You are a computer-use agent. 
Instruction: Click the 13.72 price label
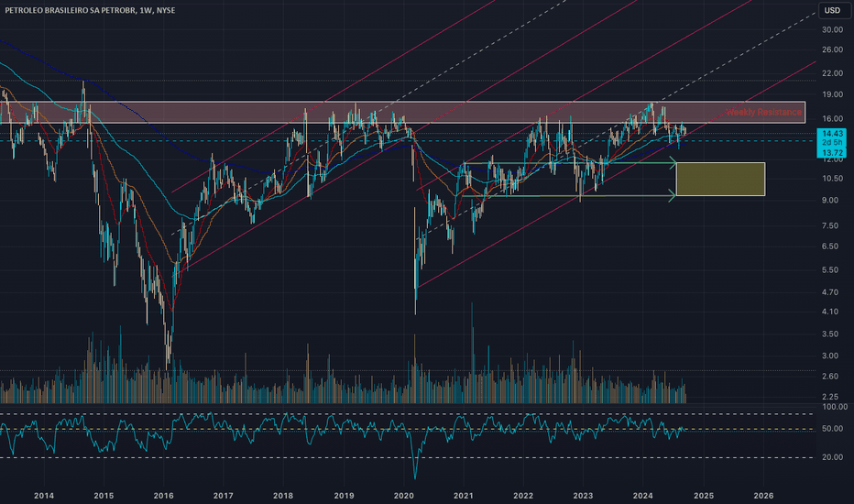coord(833,153)
